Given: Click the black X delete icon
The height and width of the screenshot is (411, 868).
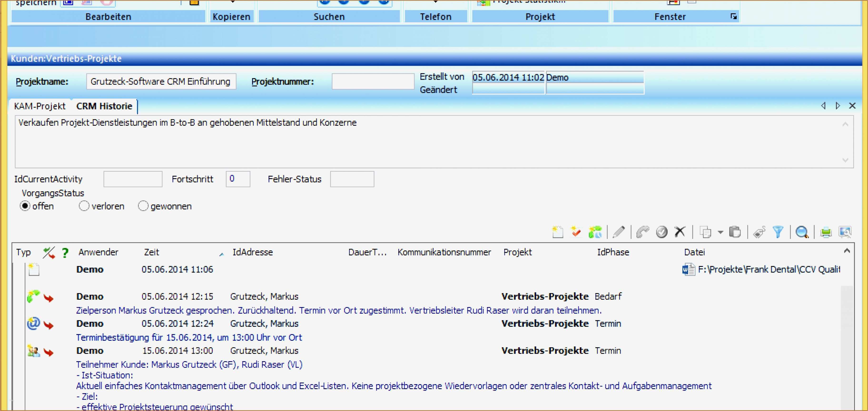Looking at the screenshot, I should [x=680, y=232].
